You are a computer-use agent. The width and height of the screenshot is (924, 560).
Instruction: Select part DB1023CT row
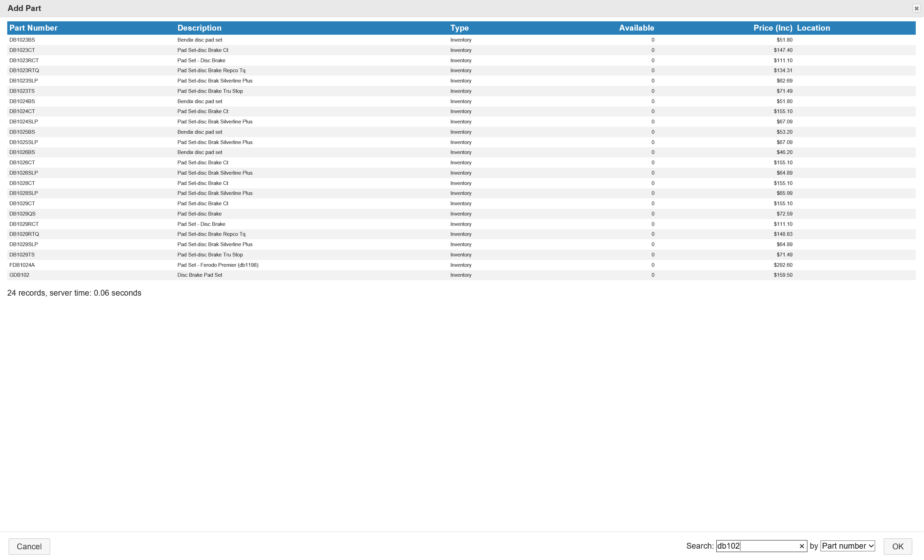461,50
